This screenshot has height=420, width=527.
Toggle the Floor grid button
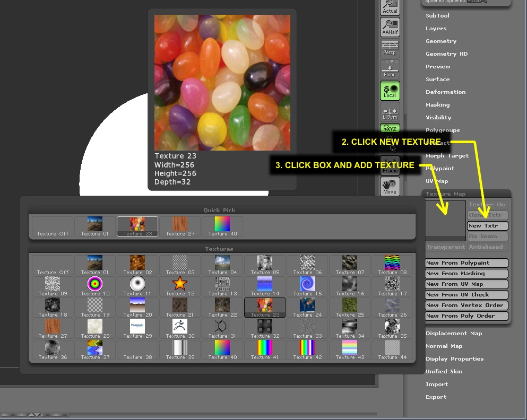pos(390,69)
